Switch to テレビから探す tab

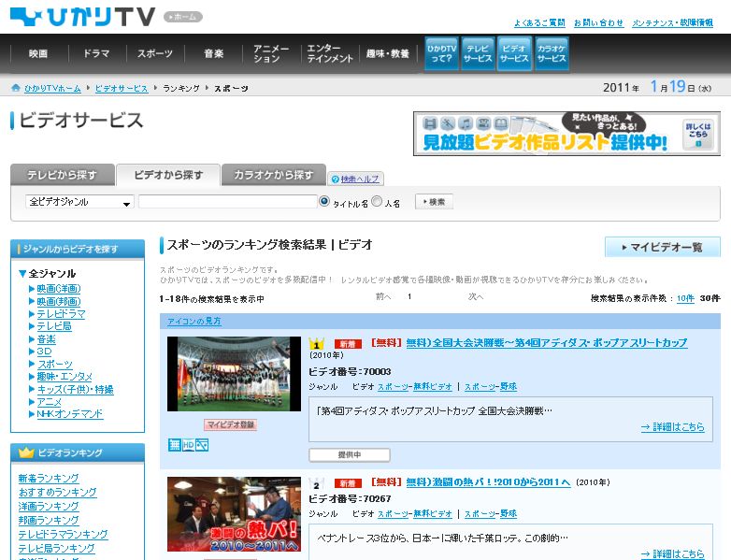point(63,175)
